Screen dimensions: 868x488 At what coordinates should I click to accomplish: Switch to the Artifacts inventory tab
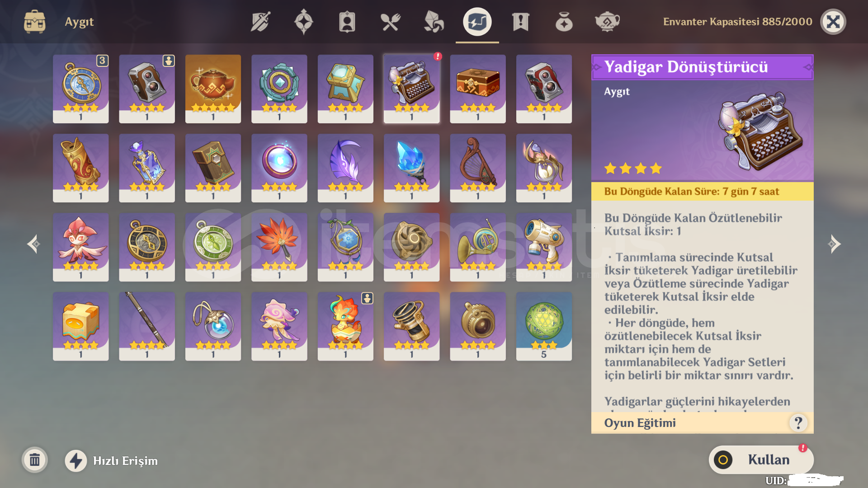click(304, 22)
